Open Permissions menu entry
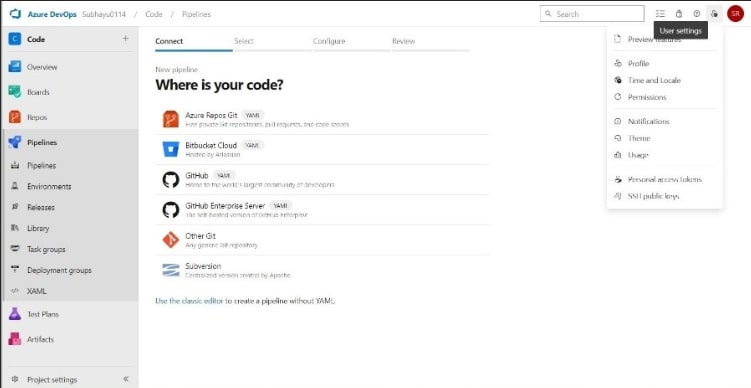This screenshot has height=388, width=751. [664, 97]
